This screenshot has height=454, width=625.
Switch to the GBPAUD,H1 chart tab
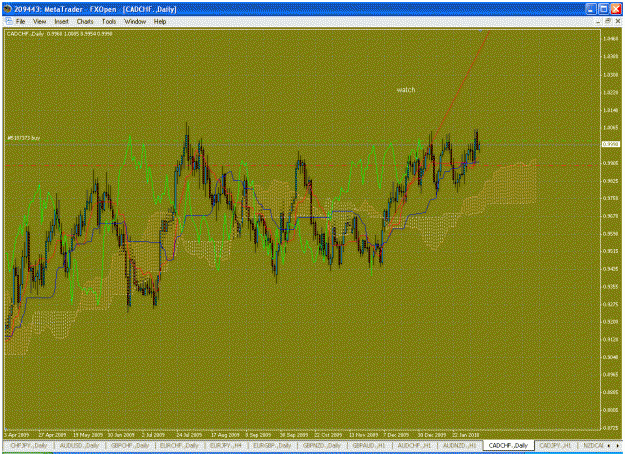(369, 445)
